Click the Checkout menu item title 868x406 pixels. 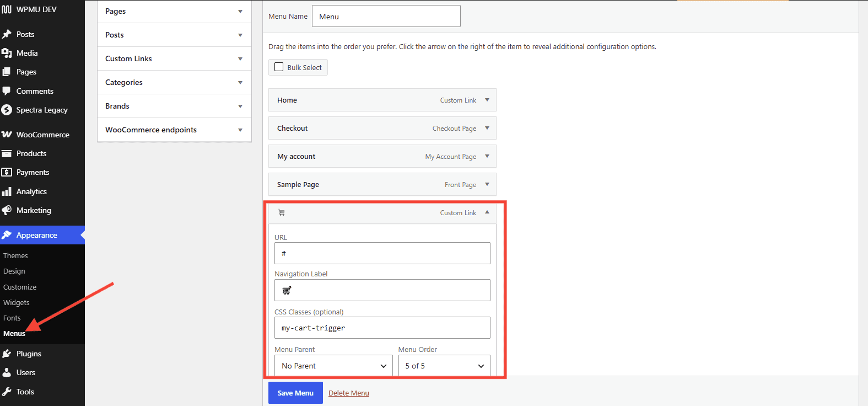[293, 129]
